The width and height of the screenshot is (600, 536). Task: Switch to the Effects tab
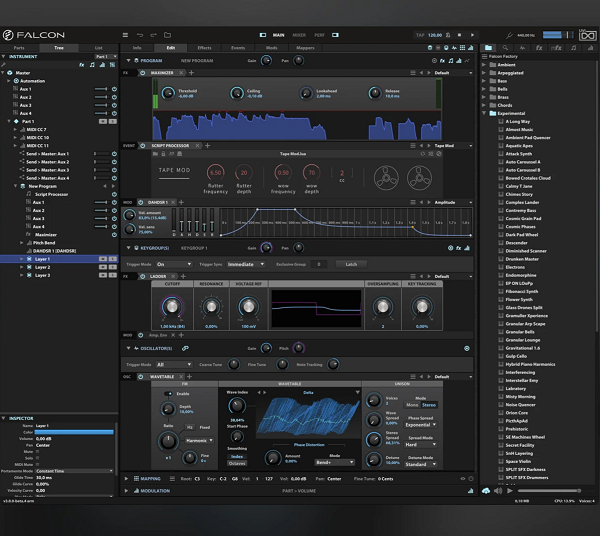tap(204, 48)
